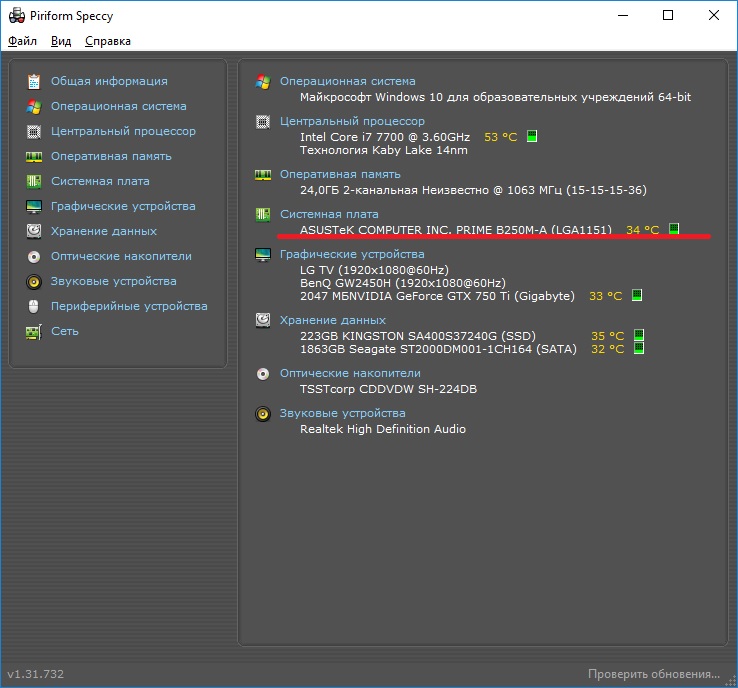Image resolution: width=738 pixels, height=688 pixels.
Task: Open the Файл menu
Action: pos(22,41)
